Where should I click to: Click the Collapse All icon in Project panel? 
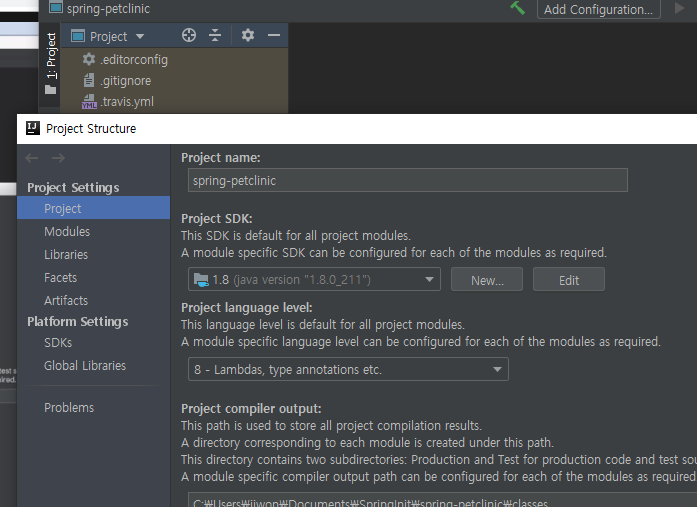point(215,35)
